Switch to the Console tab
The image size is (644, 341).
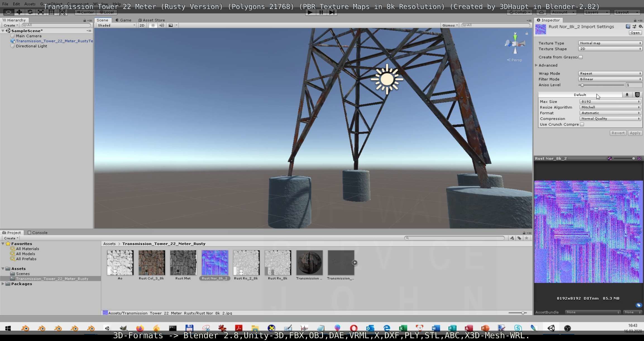(37, 232)
